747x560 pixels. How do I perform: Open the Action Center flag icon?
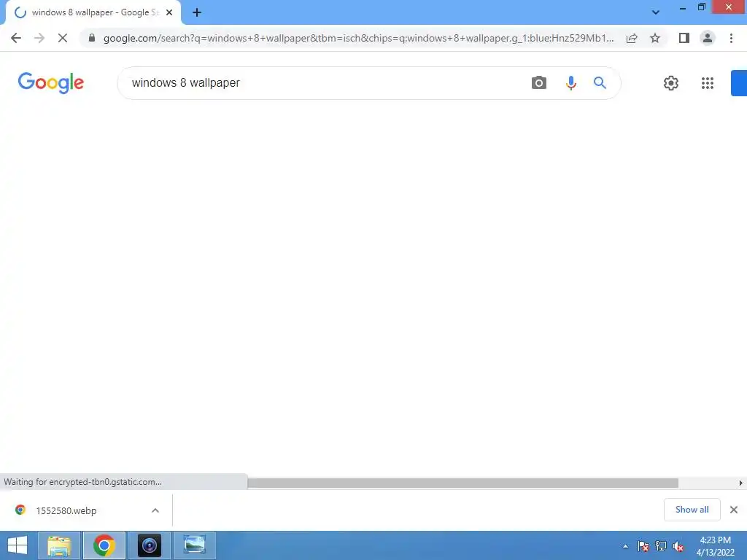tap(643, 546)
